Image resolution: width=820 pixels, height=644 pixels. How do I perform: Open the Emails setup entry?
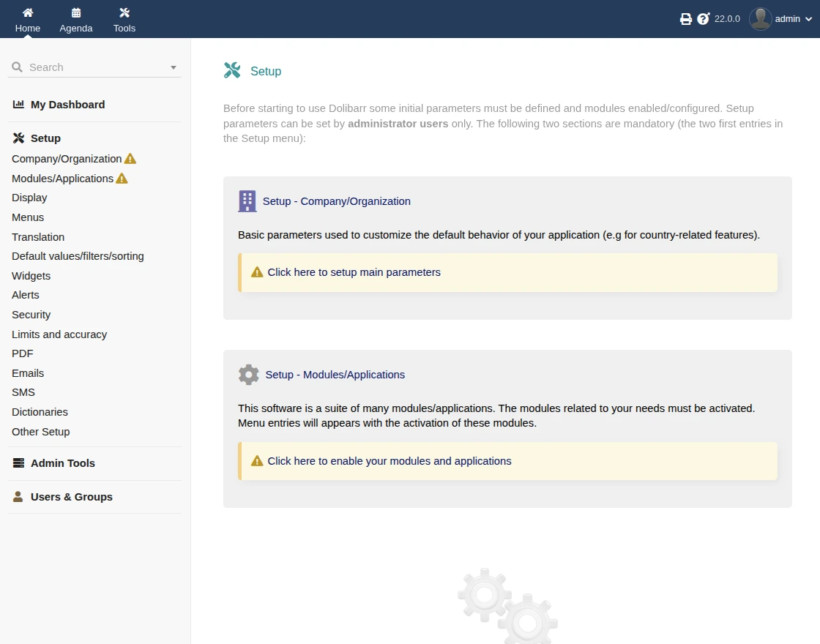tap(28, 373)
